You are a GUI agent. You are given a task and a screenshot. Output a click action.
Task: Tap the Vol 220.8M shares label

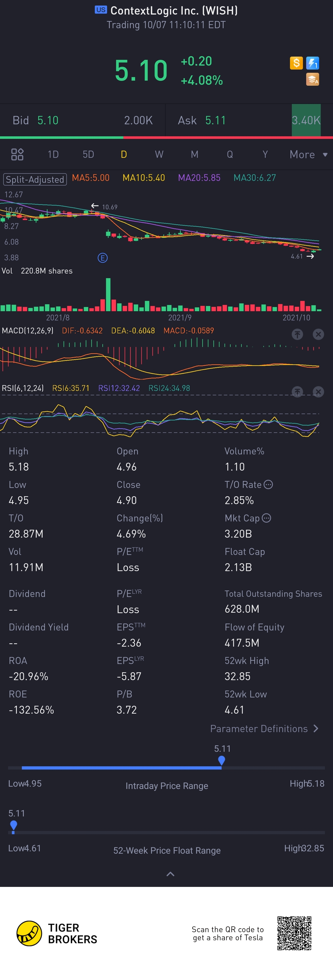tap(37, 271)
